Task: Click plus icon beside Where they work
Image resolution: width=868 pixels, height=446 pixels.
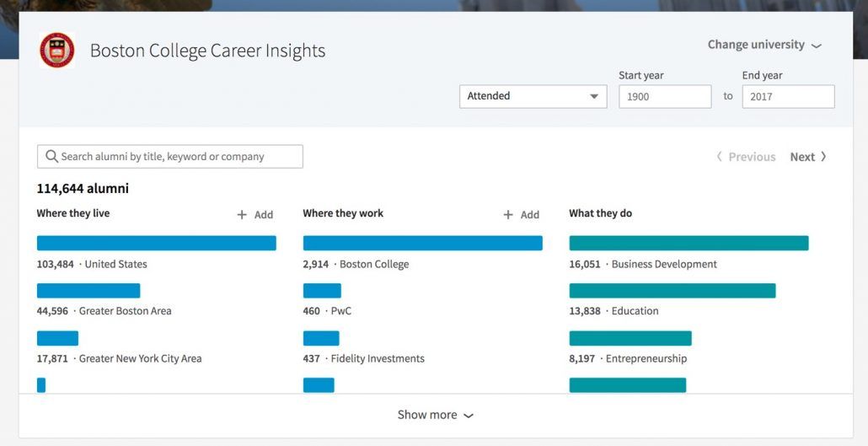Action: click(x=508, y=215)
